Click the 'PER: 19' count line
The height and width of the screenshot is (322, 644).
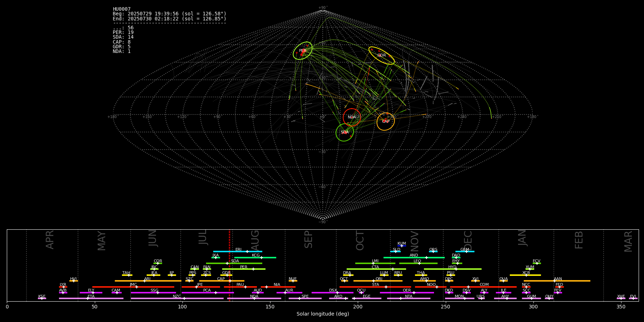click(x=123, y=33)
